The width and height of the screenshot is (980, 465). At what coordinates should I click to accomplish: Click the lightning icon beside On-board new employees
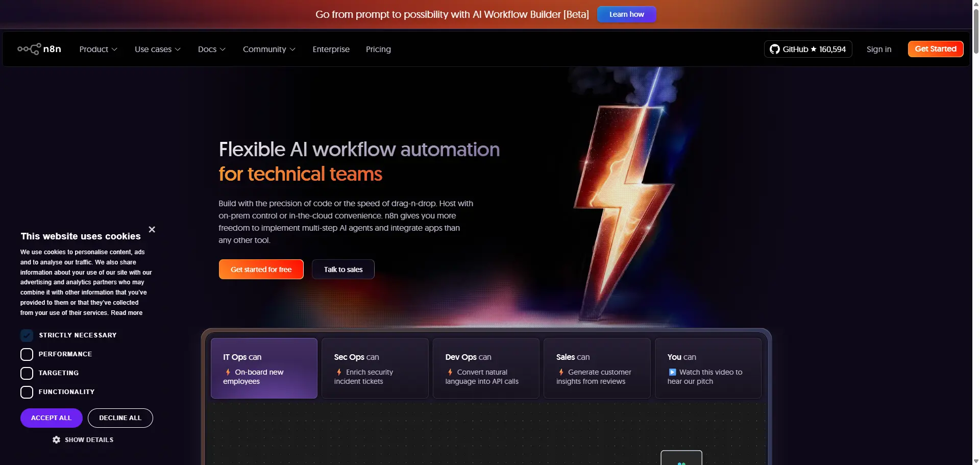pyautogui.click(x=228, y=372)
